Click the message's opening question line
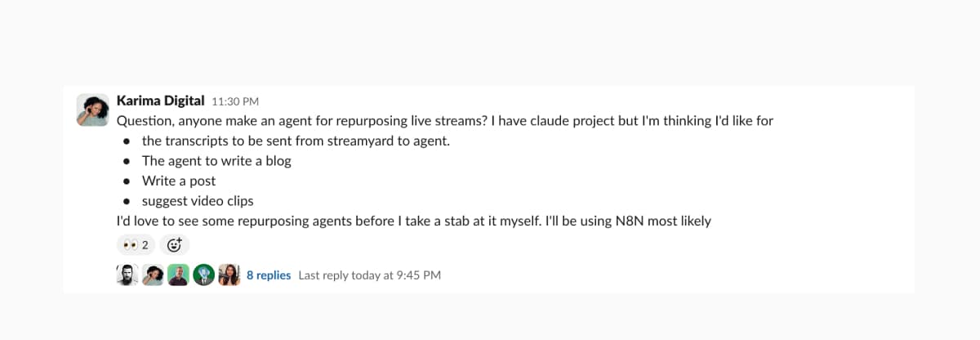The image size is (980, 340). click(445, 121)
